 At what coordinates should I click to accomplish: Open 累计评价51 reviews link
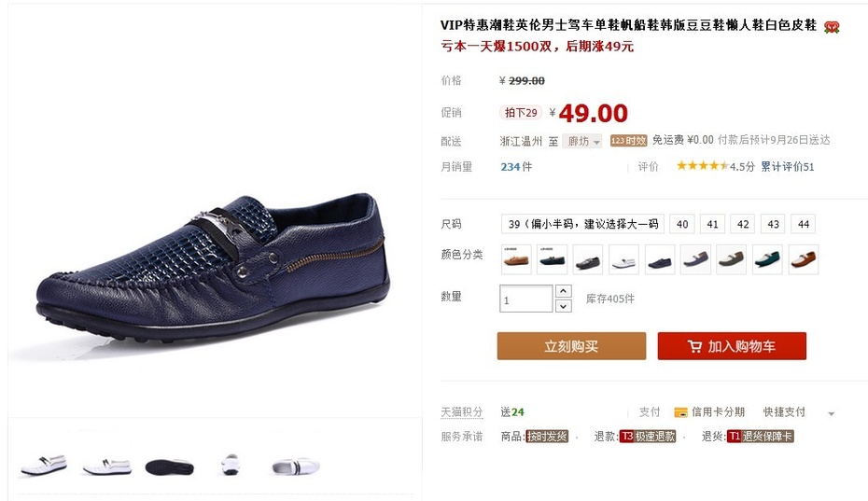tap(787, 167)
